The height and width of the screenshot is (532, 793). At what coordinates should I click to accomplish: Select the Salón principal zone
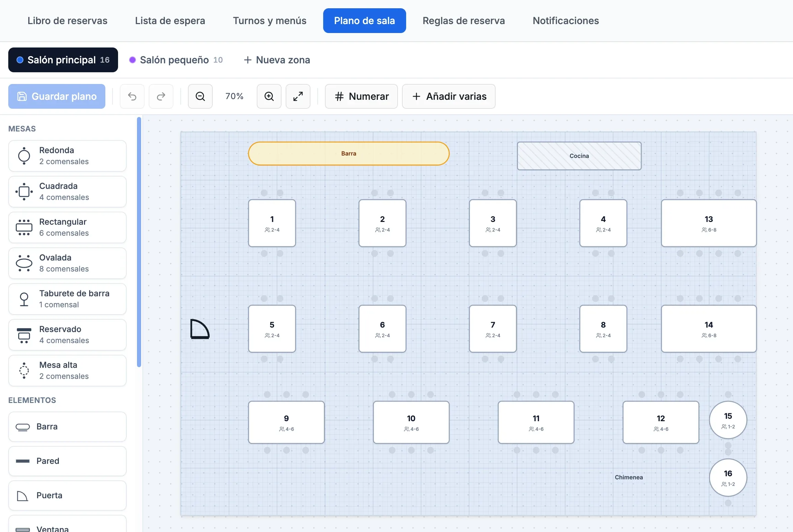(63, 60)
